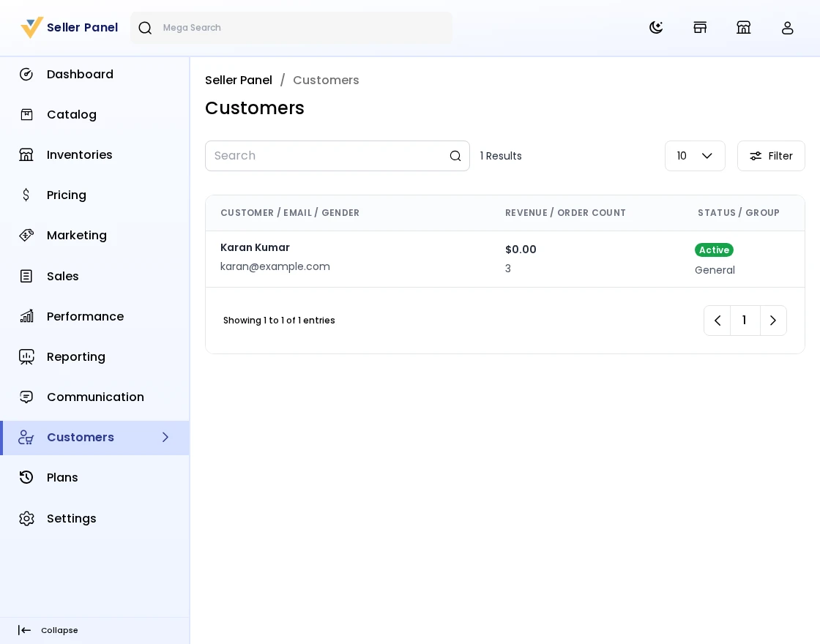Image resolution: width=820 pixels, height=644 pixels.
Task: Click the 1 Results label
Action: (501, 156)
